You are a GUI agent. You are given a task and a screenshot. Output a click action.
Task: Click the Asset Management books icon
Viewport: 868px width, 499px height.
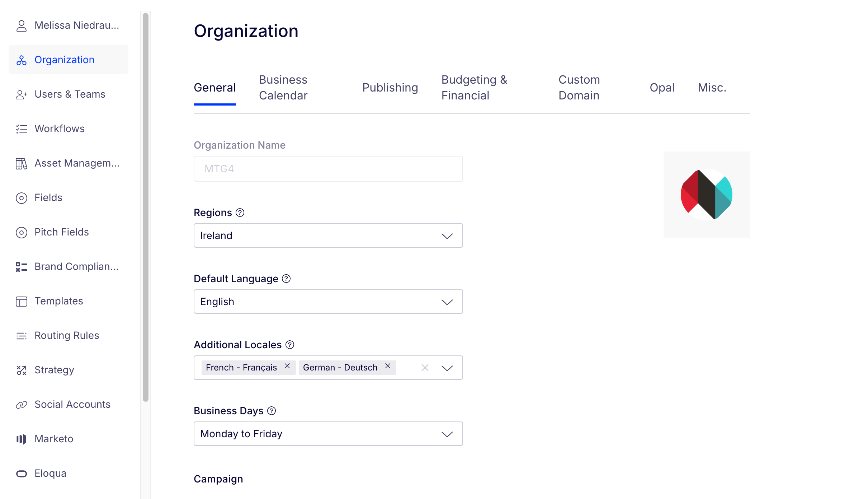coord(22,163)
